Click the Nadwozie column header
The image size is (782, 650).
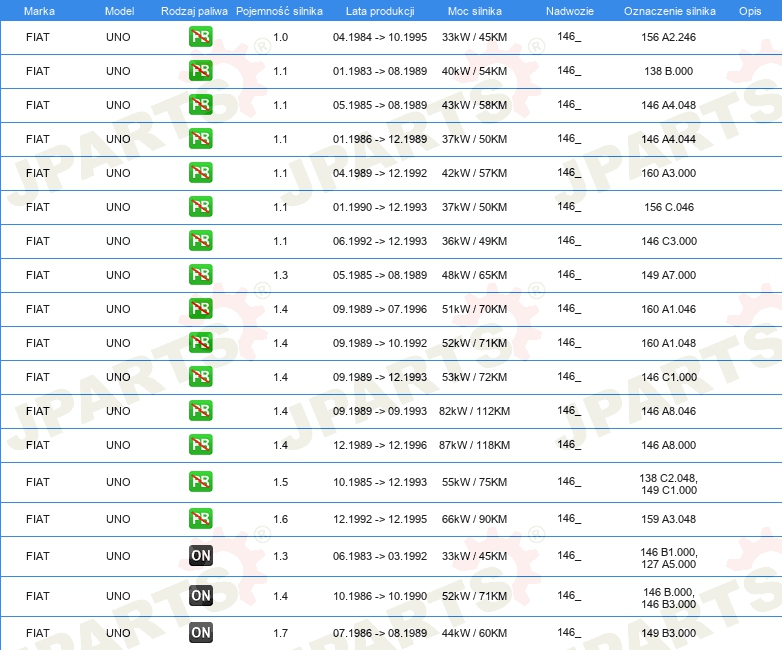point(570,11)
